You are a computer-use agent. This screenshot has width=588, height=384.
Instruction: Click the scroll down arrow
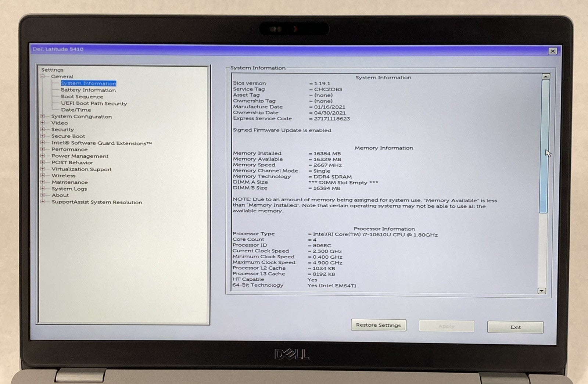542,291
